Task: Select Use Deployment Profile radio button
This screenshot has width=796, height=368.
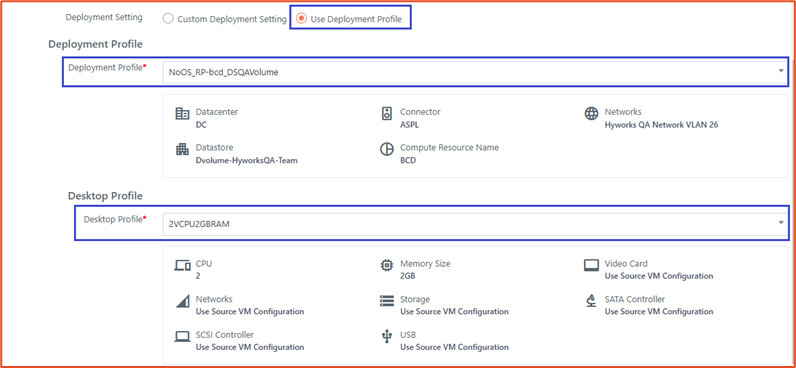Action: (x=302, y=19)
